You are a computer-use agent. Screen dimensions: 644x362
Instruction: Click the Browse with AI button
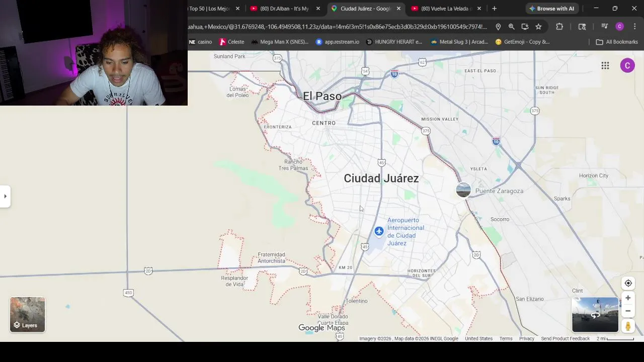551,9
